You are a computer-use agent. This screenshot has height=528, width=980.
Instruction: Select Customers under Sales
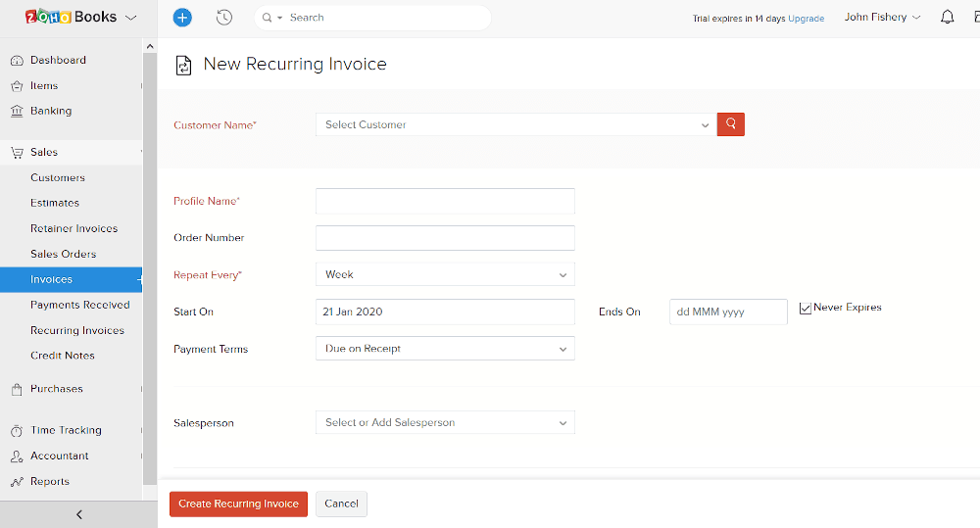tap(58, 178)
